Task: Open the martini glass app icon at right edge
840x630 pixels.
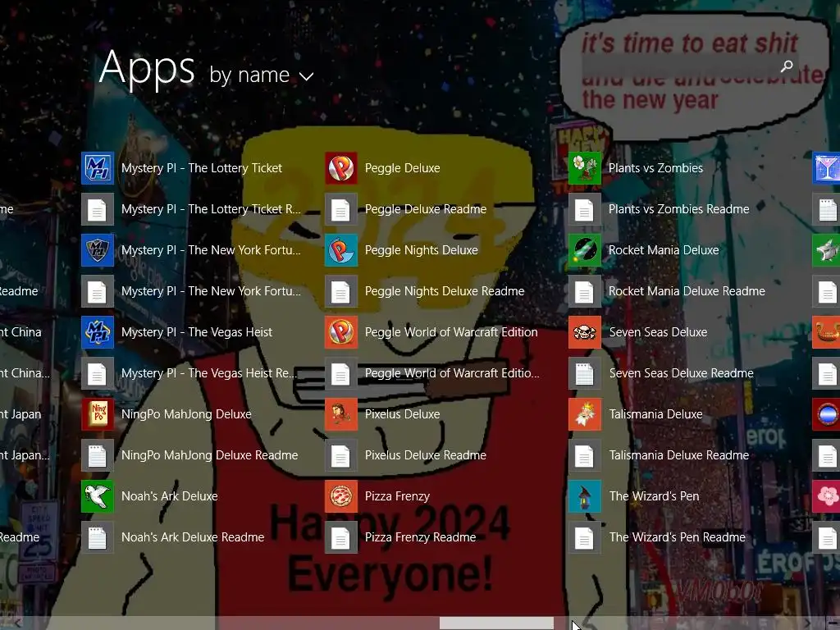Action: [x=827, y=168]
